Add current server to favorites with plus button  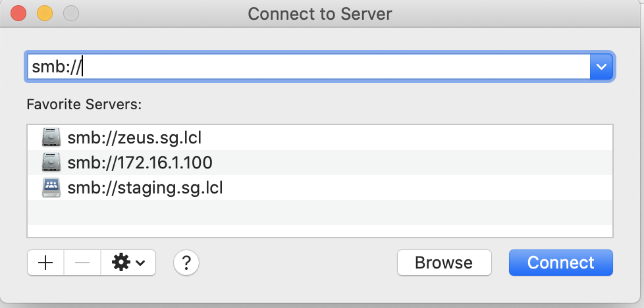(x=45, y=263)
